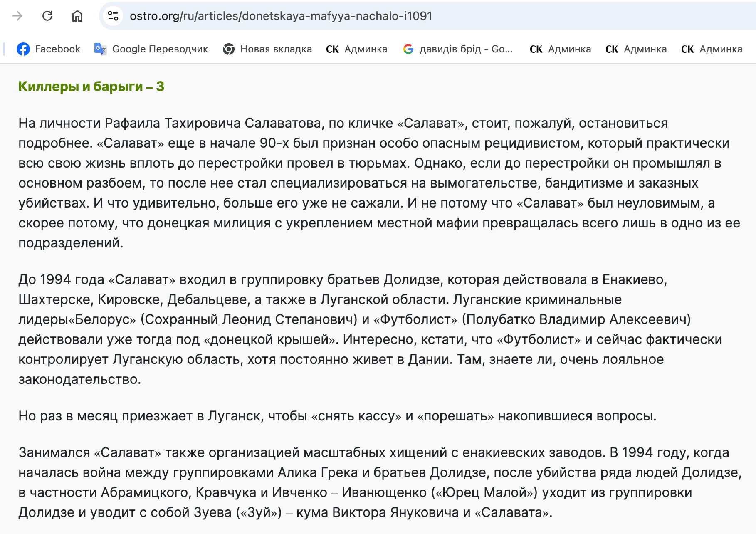Click the name Виктора Януковича

(395, 512)
